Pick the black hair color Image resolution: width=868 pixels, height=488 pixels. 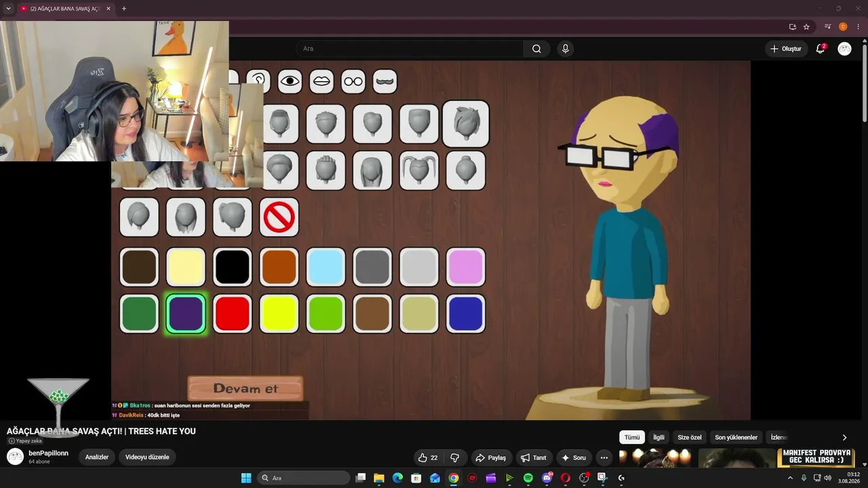[x=232, y=267]
